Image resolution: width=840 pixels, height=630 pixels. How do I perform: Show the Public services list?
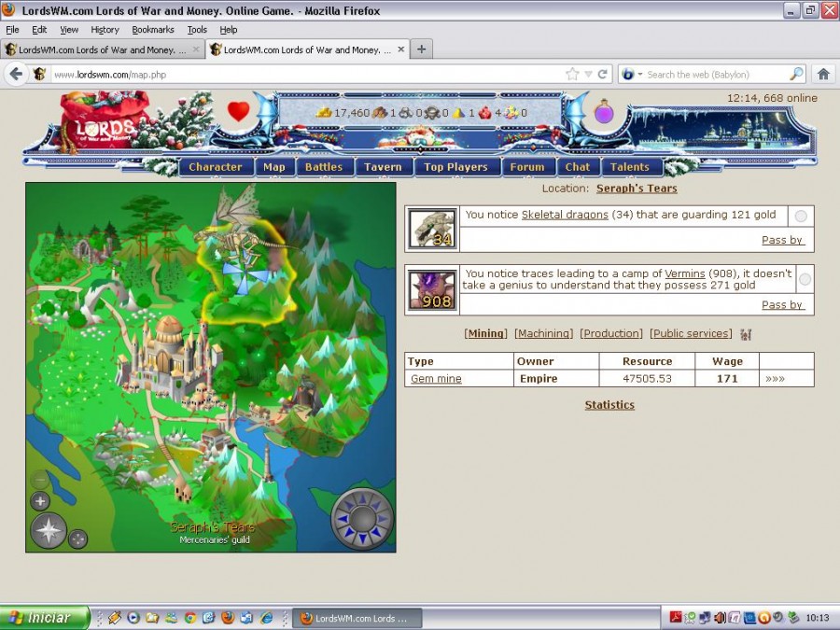click(691, 333)
